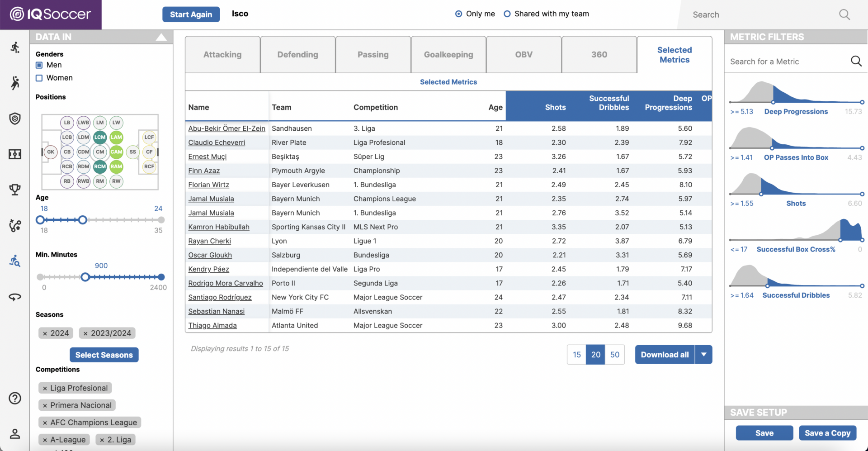Sort by the Shots column header

(x=555, y=107)
